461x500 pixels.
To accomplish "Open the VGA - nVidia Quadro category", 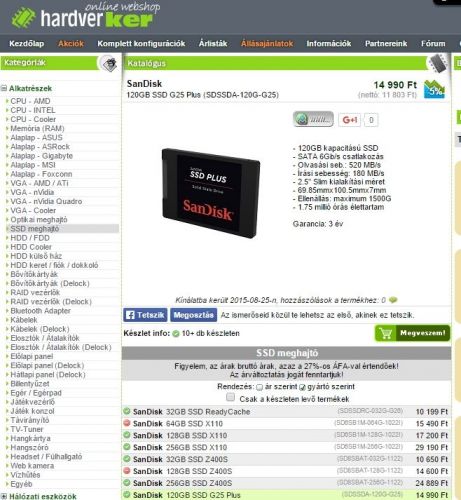I will (x=46, y=201).
